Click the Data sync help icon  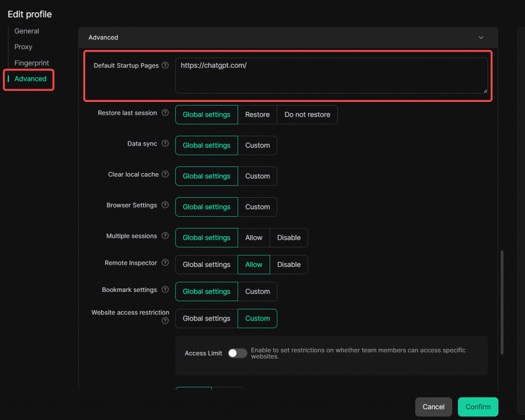click(x=165, y=143)
